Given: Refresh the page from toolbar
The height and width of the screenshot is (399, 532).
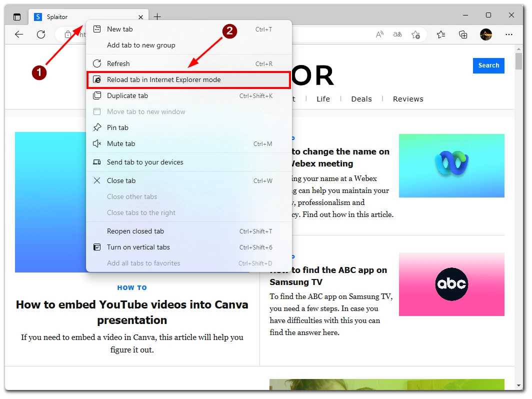Looking at the screenshot, I should coord(41,34).
